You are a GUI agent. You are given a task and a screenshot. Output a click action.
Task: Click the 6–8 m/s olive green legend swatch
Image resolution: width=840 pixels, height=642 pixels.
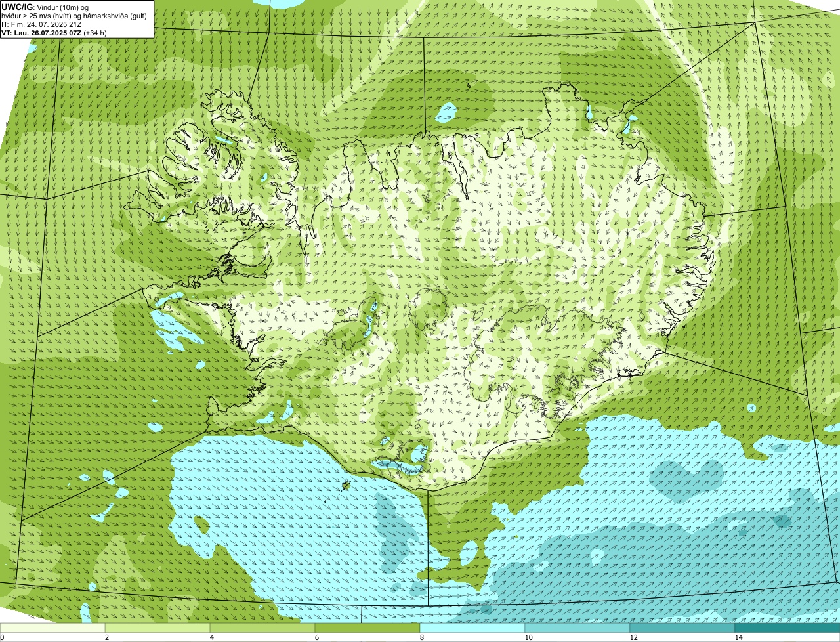[367, 628]
